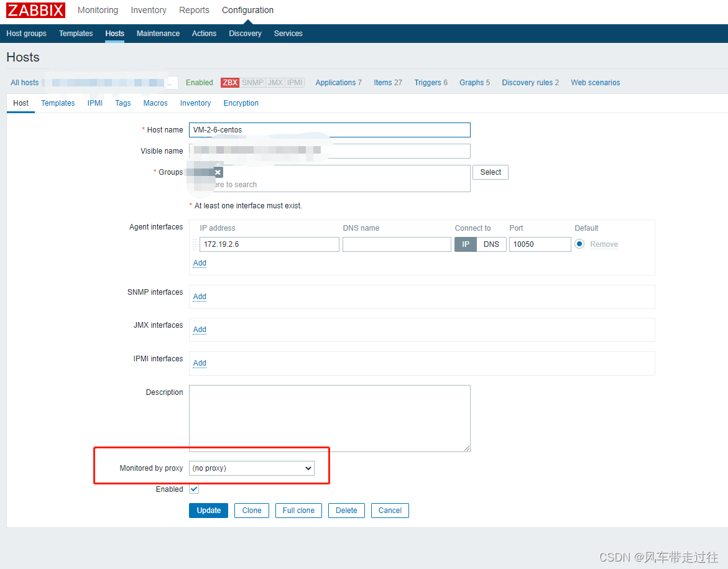Viewport: 728px width, 569px height.
Task: Remove the selected group using its x icon
Action: click(x=218, y=172)
